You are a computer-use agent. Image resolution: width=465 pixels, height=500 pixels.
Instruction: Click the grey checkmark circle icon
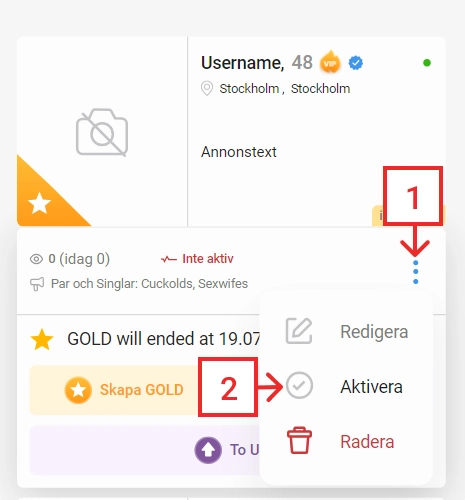(x=300, y=386)
